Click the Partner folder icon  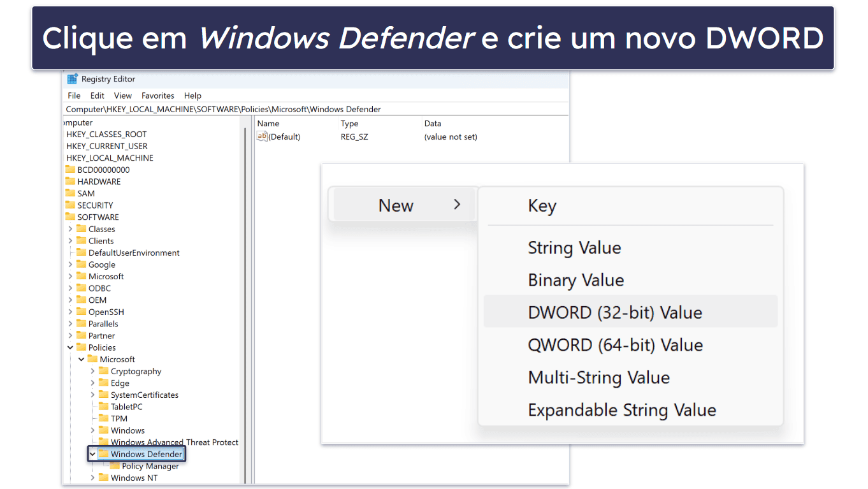[x=81, y=335]
